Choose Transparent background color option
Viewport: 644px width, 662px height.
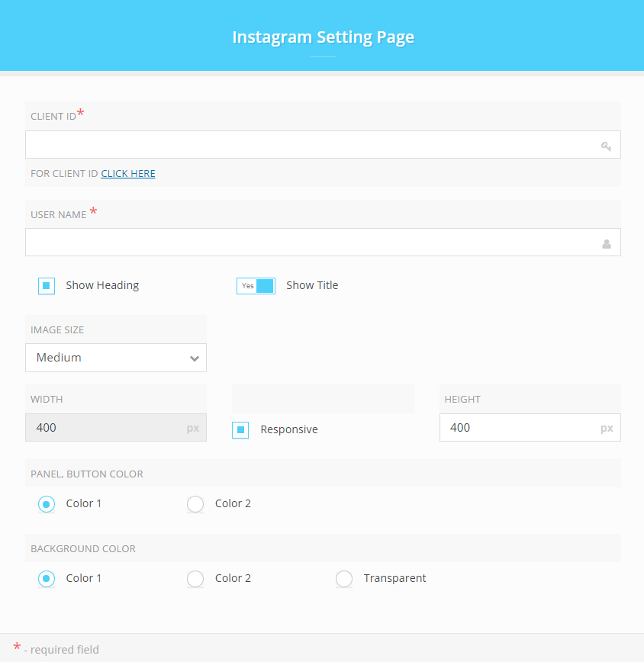pos(344,579)
